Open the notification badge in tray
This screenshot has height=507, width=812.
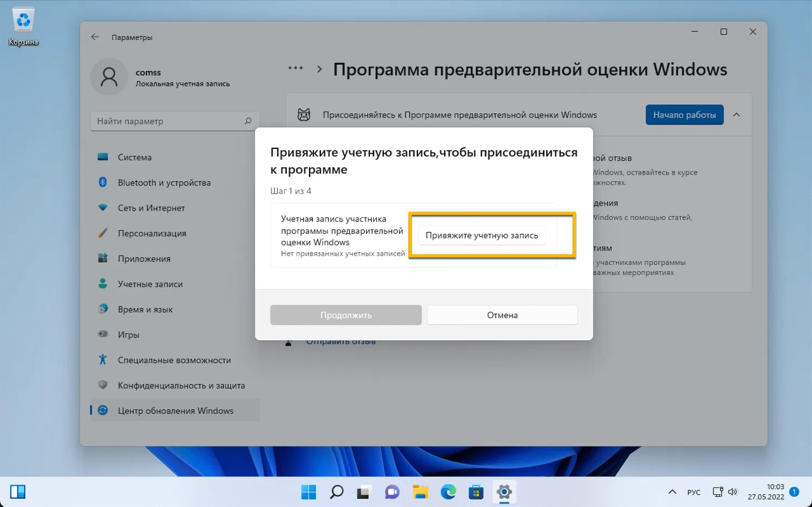pyautogui.click(x=794, y=492)
